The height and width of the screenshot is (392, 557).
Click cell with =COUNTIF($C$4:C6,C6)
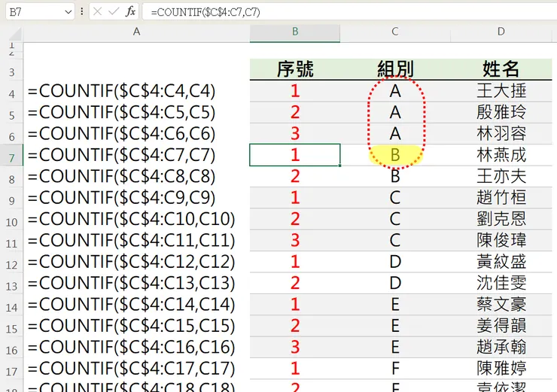point(136,134)
